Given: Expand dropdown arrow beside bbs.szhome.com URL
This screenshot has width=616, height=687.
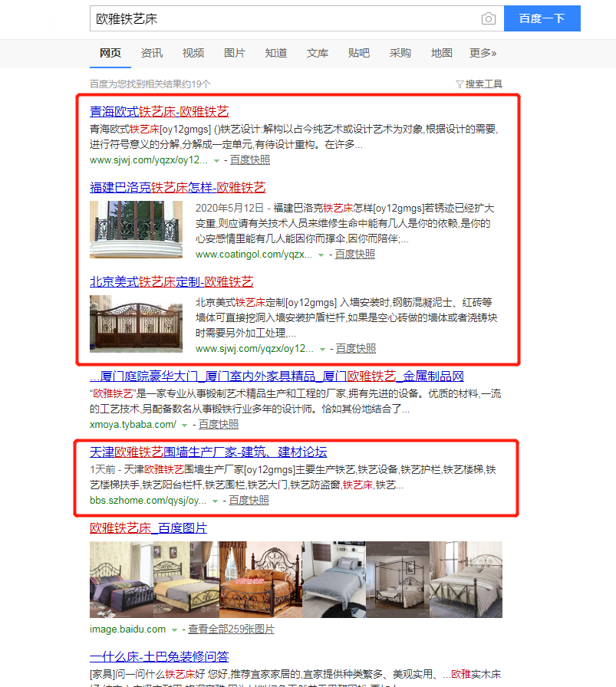Looking at the screenshot, I should (x=216, y=501).
